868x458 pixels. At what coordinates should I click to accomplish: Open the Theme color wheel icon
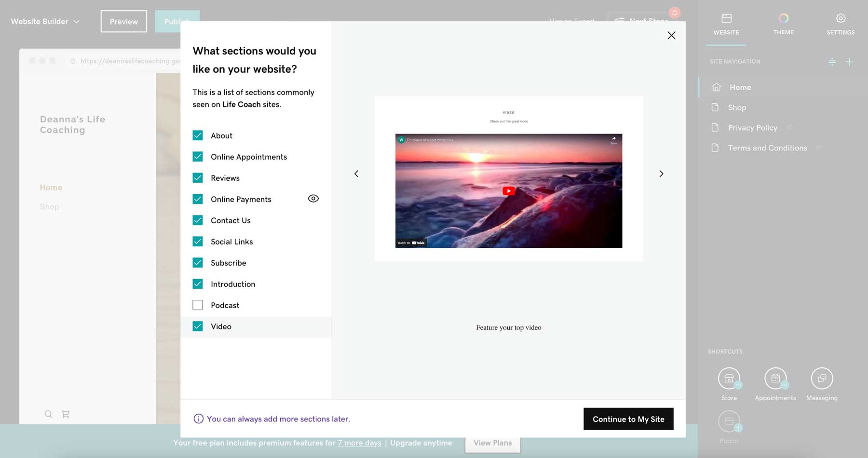[783, 19]
